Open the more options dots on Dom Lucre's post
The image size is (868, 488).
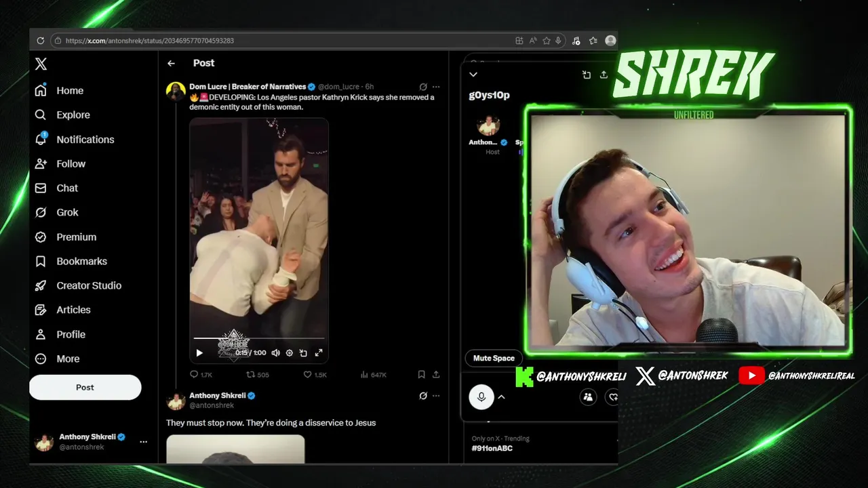(436, 87)
